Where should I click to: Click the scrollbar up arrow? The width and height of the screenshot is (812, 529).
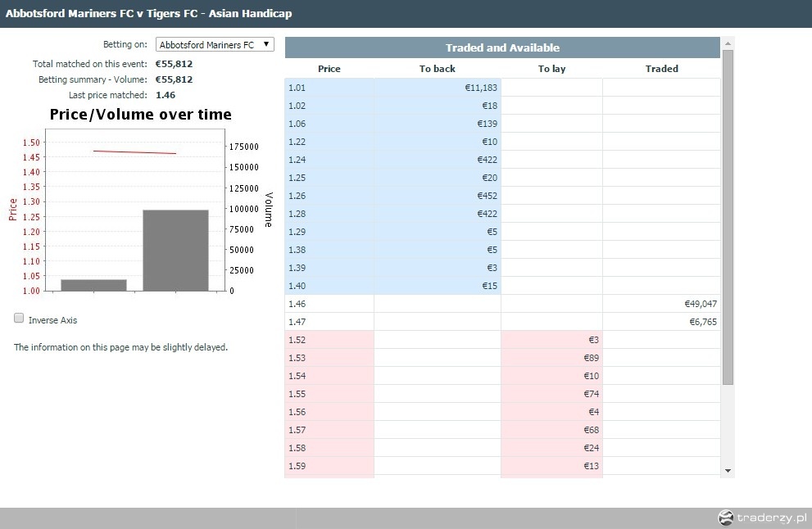pos(728,43)
